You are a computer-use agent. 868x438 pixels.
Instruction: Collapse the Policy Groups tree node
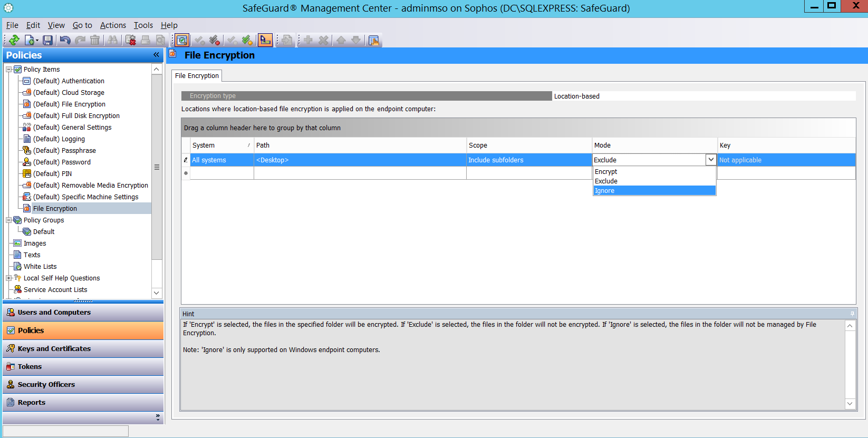(x=8, y=220)
